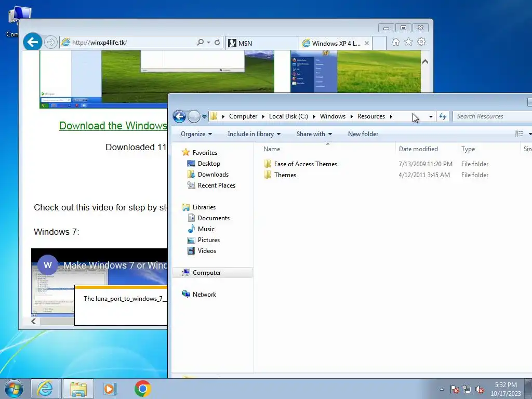Expand the arrow after Resources in breadcrumb
This screenshot has width=532, height=399.
coord(391,116)
